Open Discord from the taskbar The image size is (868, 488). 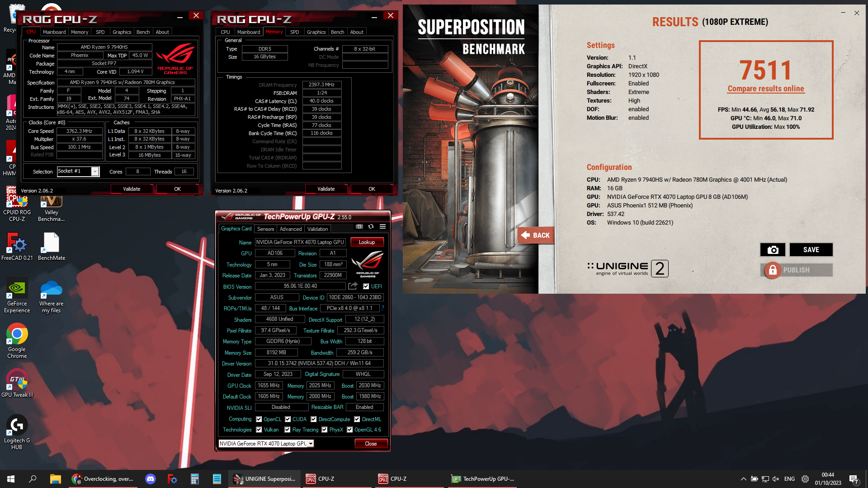tap(151, 479)
